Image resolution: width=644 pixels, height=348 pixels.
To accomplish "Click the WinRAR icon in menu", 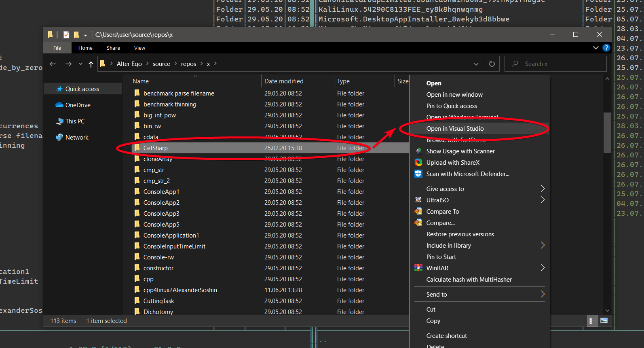I will coord(418,268).
